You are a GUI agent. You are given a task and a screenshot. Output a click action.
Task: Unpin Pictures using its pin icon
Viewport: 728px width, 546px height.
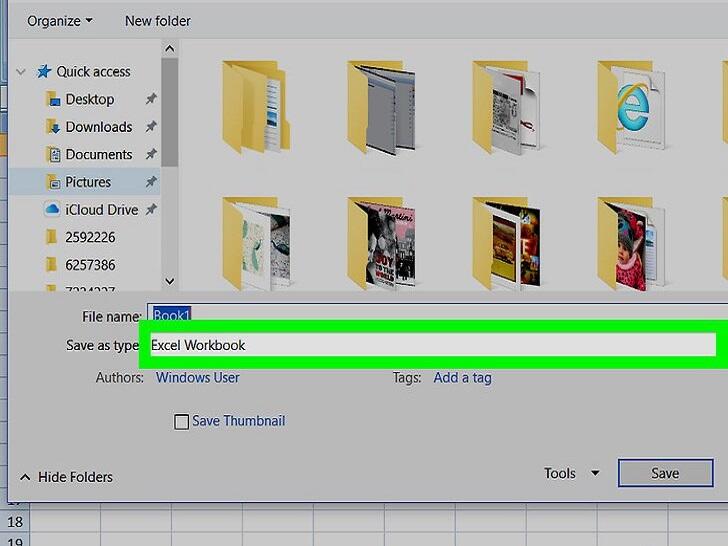click(x=151, y=182)
